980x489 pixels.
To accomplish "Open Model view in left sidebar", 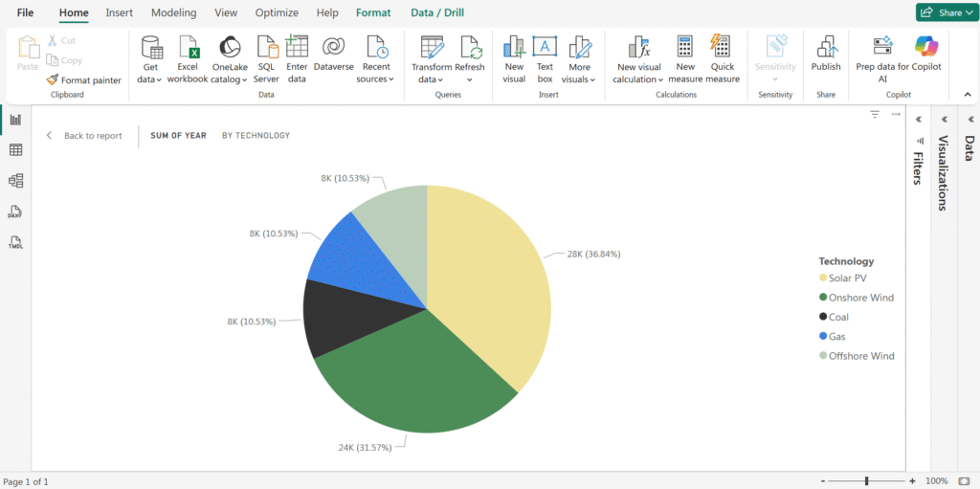I will (15, 181).
